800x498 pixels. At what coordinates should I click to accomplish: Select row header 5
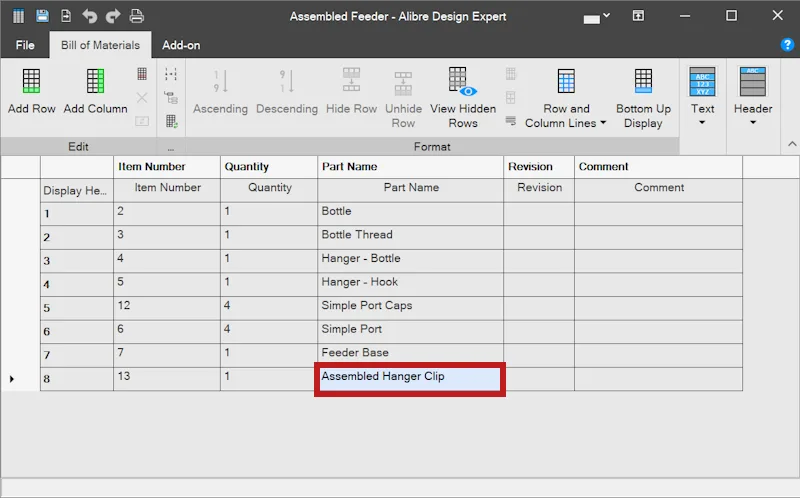point(77,308)
